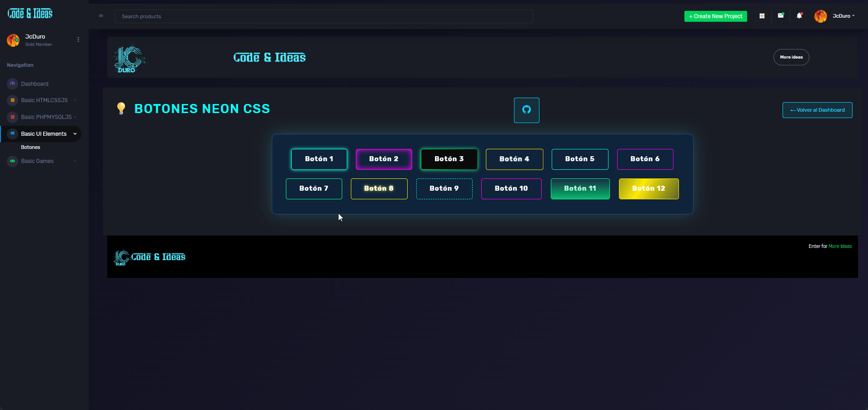Image resolution: width=868 pixels, height=410 pixels.
Task: Click the More Ideas footer link
Action: (840, 246)
